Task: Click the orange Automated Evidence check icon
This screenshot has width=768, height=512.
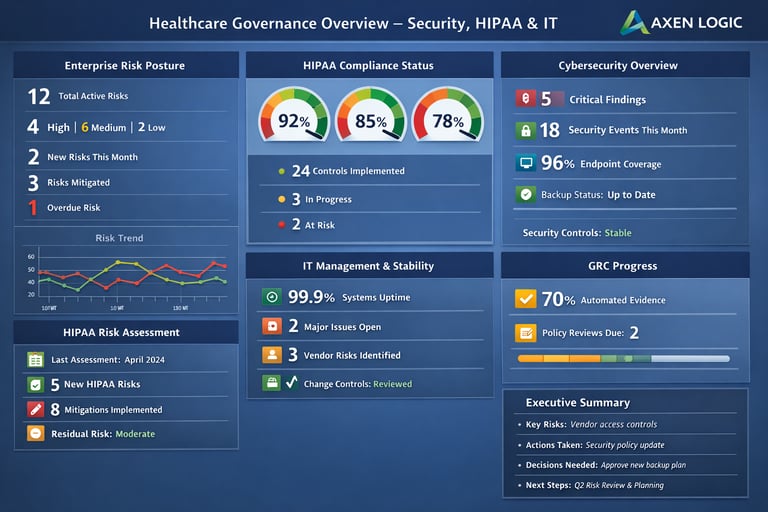Action: [x=526, y=298]
